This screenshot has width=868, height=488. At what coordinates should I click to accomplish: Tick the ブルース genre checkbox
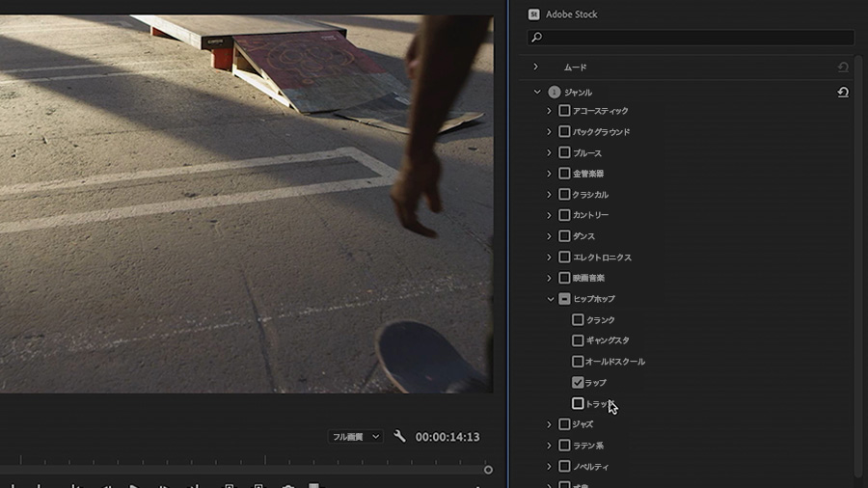point(564,152)
